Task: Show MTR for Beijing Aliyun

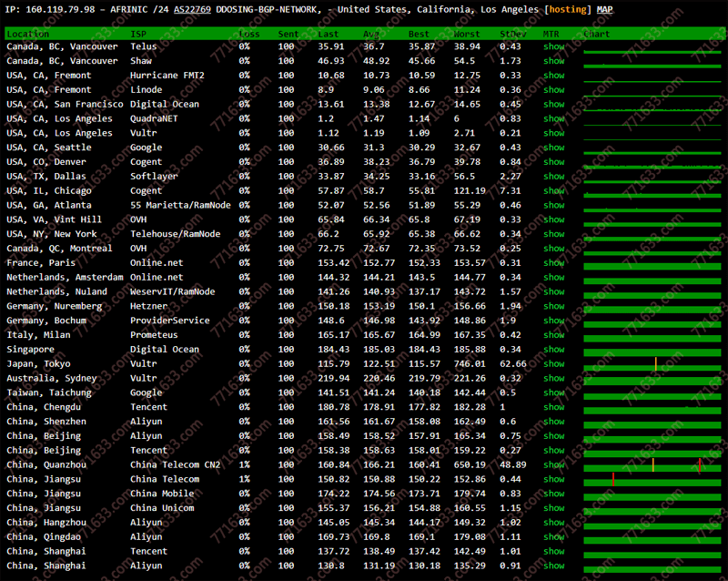Action: point(554,435)
